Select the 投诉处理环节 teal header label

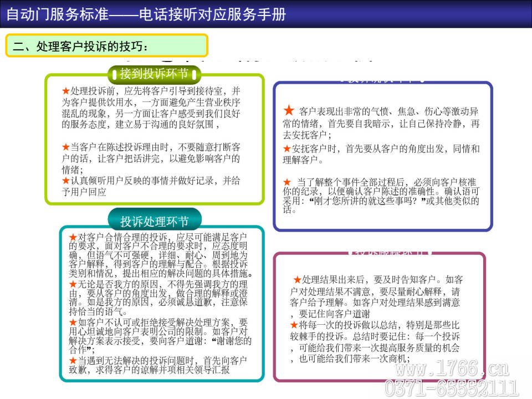coord(154,222)
